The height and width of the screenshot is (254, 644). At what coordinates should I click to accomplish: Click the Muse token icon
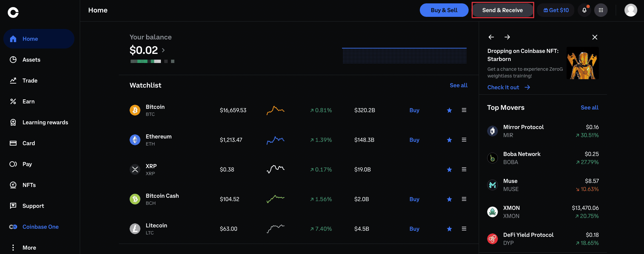493,185
